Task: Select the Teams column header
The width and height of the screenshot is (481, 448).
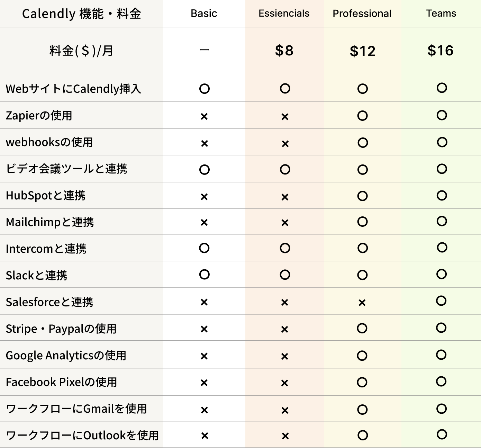Action: point(441,13)
